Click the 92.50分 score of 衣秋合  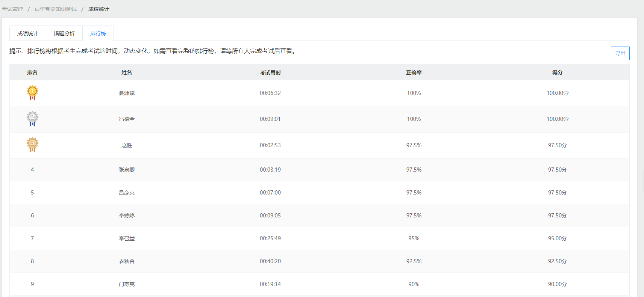557,261
